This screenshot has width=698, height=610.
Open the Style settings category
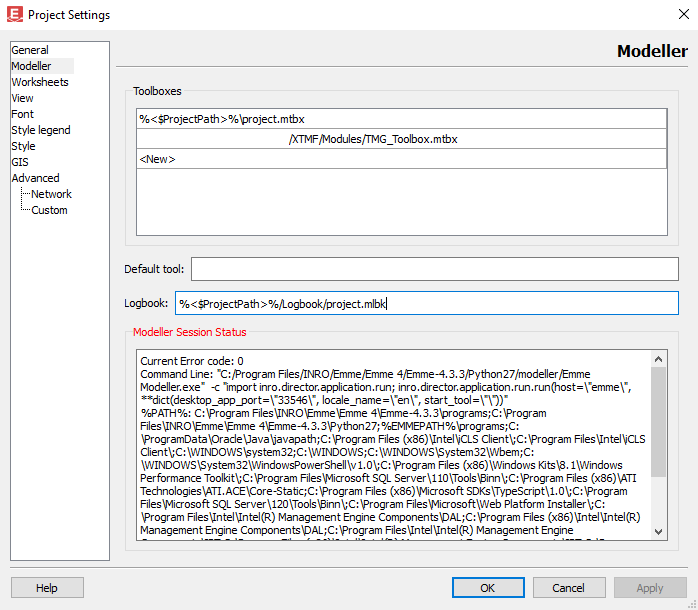[23, 146]
